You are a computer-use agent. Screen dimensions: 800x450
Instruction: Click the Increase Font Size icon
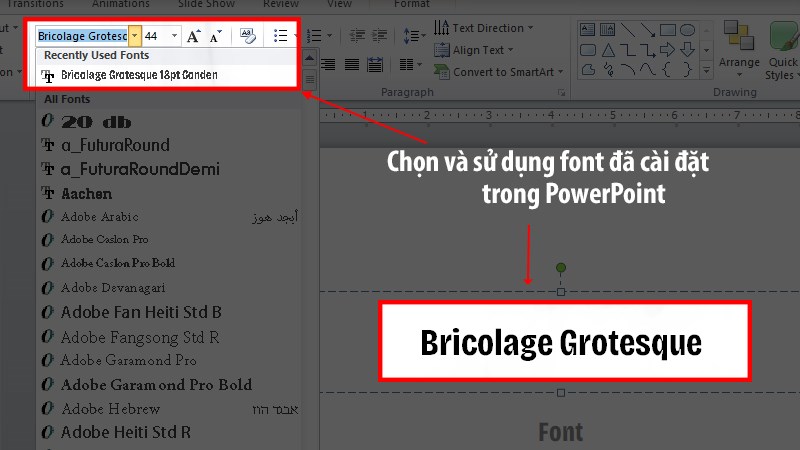click(x=193, y=36)
